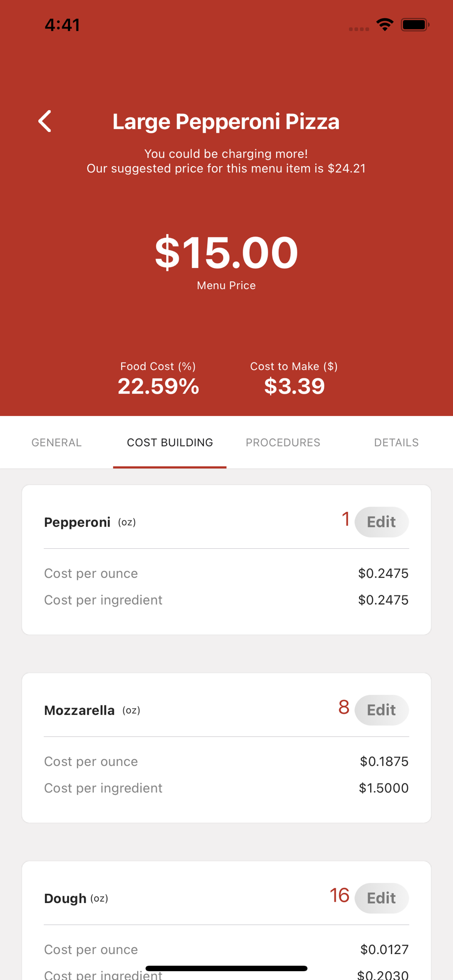This screenshot has width=453, height=980.
Task: Tap the home indicator bar
Action: click(x=226, y=968)
